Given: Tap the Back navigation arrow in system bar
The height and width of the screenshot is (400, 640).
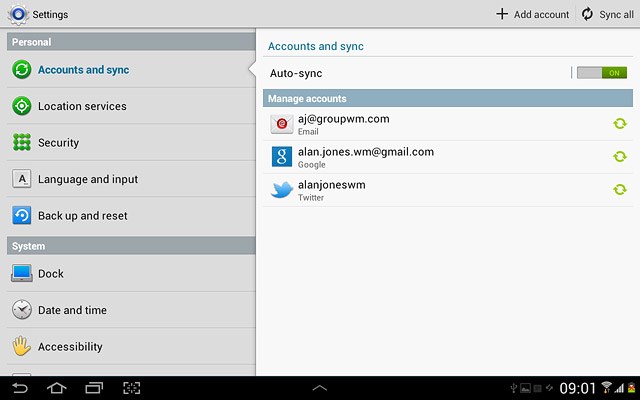Looking at the screenshot, I should coord(20,388).
